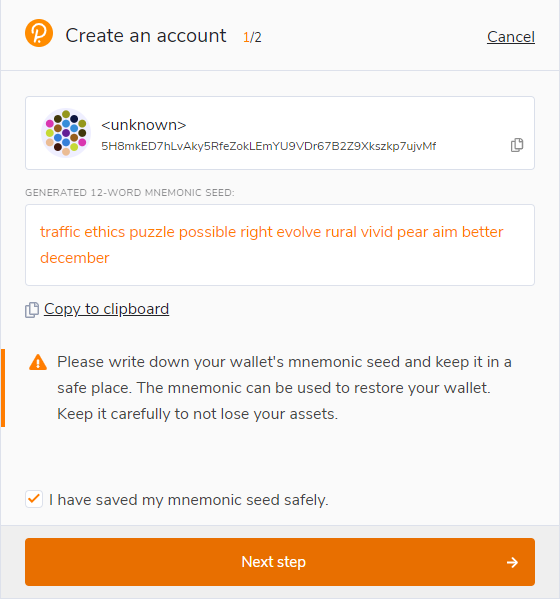
Task: Select the address starting with 5H8mkED7
Action: [269, 146]
